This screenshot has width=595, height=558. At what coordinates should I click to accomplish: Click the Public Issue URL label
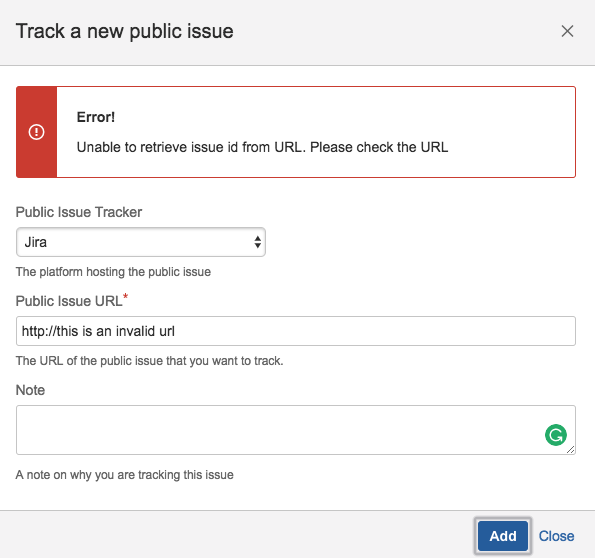pos(69,301)
